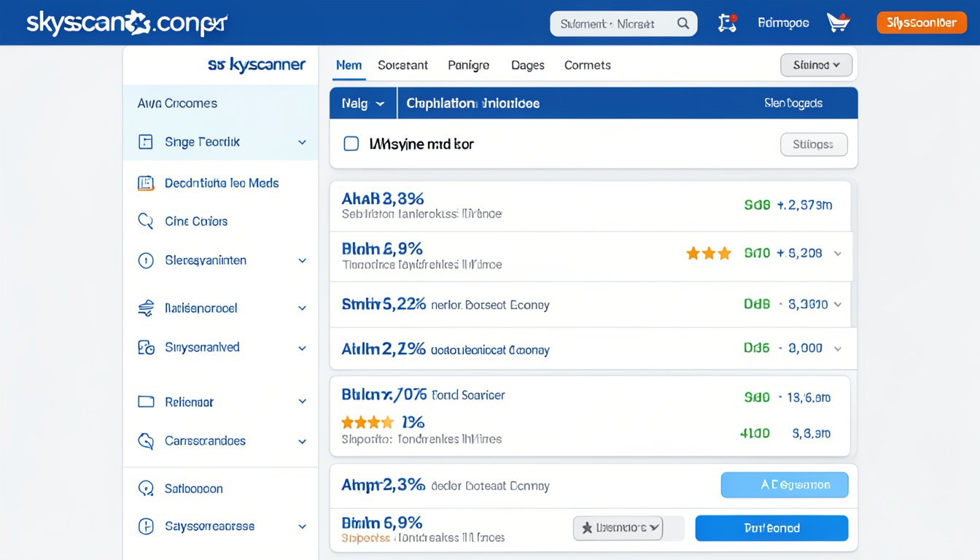This screenshot has width=980, height=560.
Task: Click the alert icon beside Slereqvaninten
Action: point(146,260)
